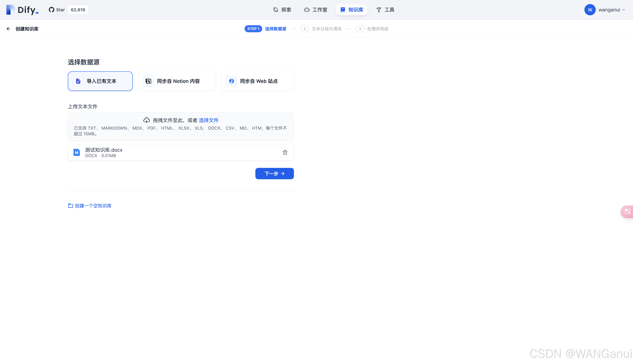The image size is (633, 364).
Task: Click the GitHub star count 62,616
Action: point(78,10)
